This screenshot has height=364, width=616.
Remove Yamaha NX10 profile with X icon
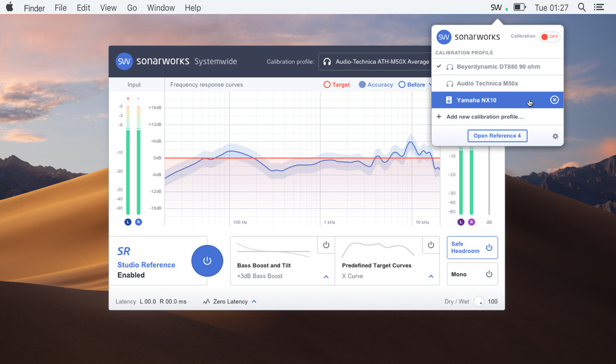point(554,100)
